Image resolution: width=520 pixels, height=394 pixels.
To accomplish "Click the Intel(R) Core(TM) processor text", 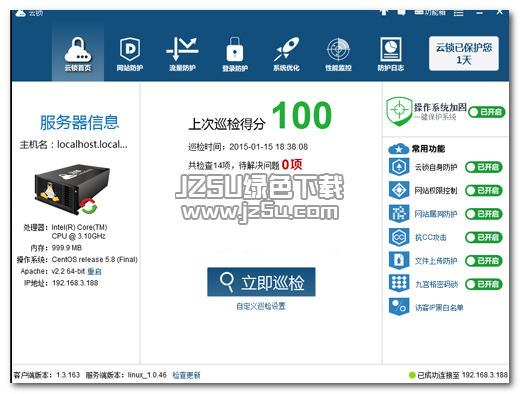I will 79,232.
